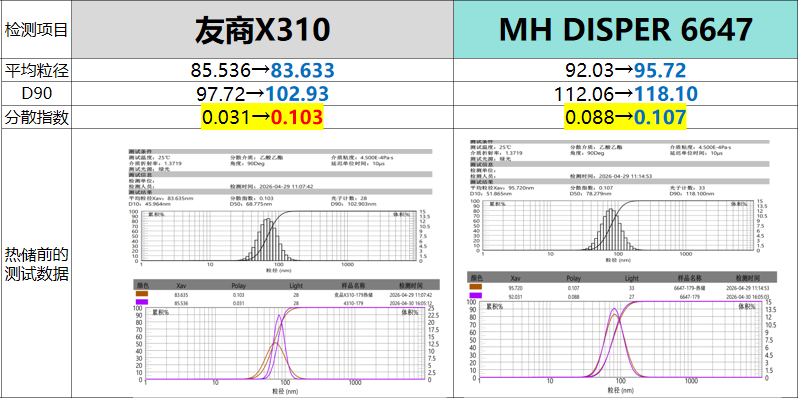Click D90: 102.903nm in X310 report
Image resolution: width=799 pixels, height=399 pixels.
click(x=354, y=203)
